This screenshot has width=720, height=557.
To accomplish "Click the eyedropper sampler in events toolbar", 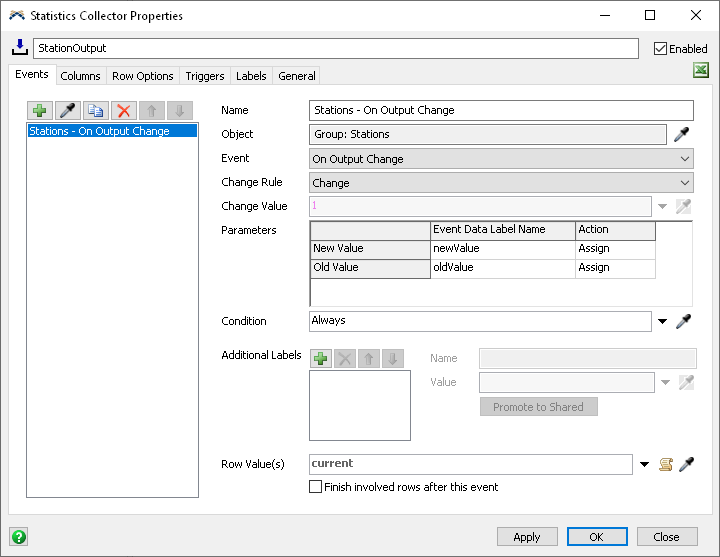I will click(x=68, y=110).
